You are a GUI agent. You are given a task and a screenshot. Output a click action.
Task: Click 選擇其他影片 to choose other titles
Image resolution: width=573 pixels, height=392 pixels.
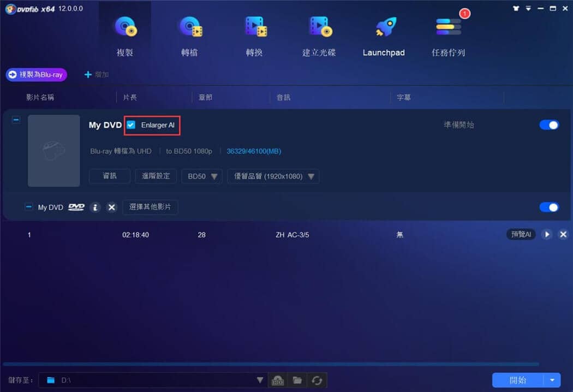tap(150, 207)
